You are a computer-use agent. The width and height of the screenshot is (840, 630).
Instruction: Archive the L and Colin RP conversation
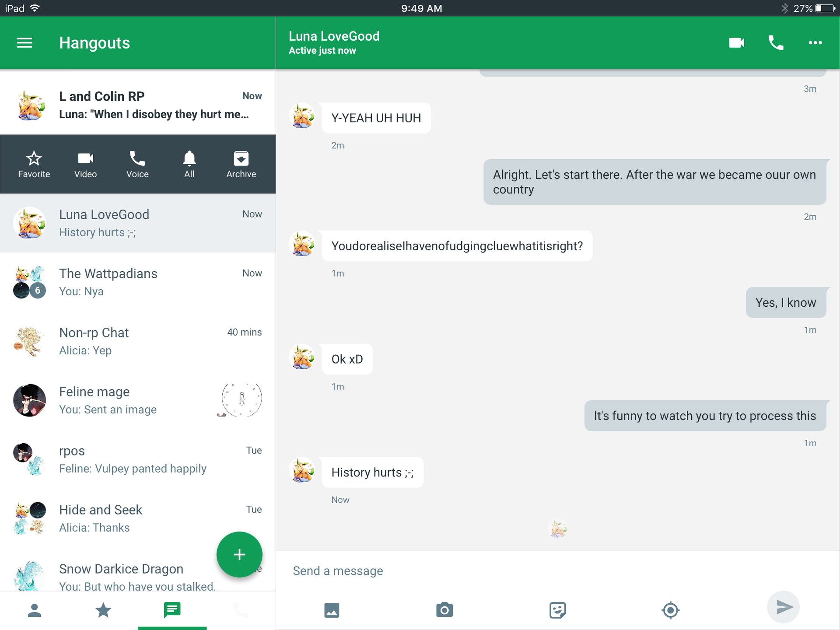(x=241, y=164)
